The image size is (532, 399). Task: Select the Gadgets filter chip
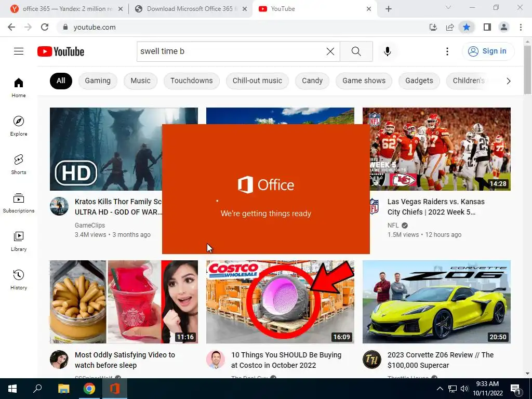point(419,81)
